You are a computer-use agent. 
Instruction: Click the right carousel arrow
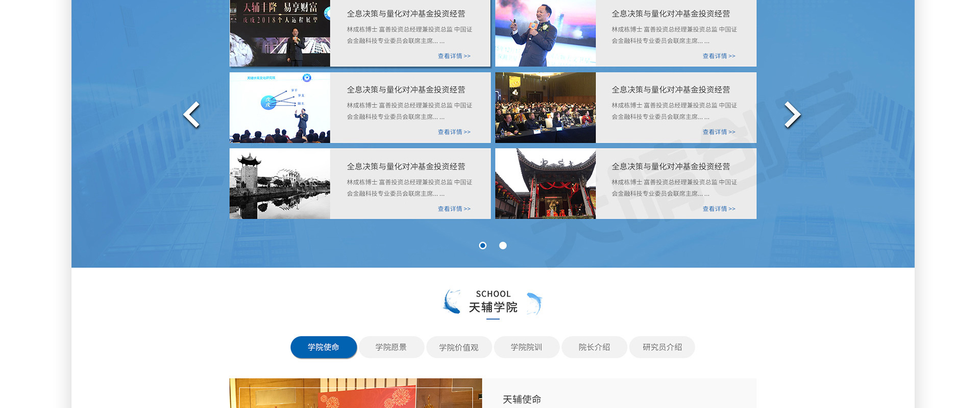(792, 115)
